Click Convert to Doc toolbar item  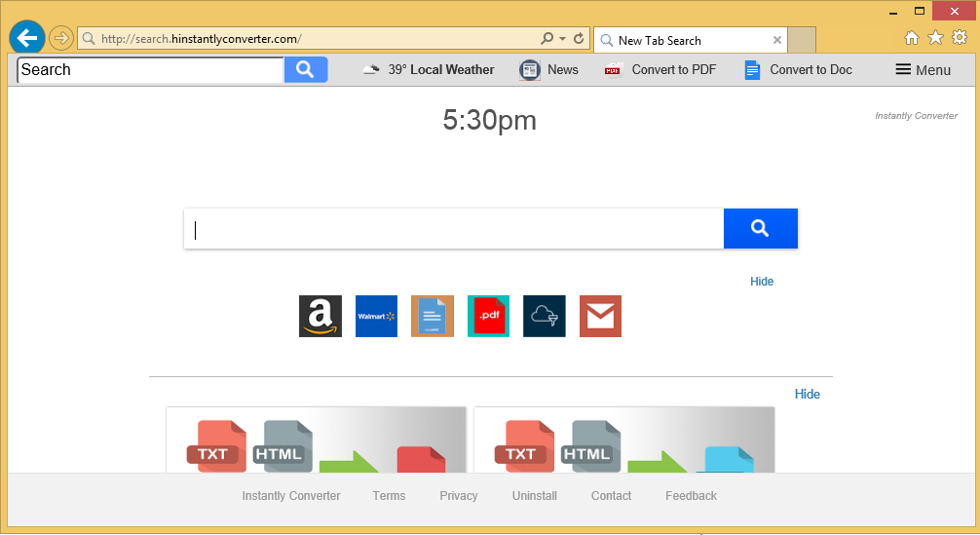(798, 70)
